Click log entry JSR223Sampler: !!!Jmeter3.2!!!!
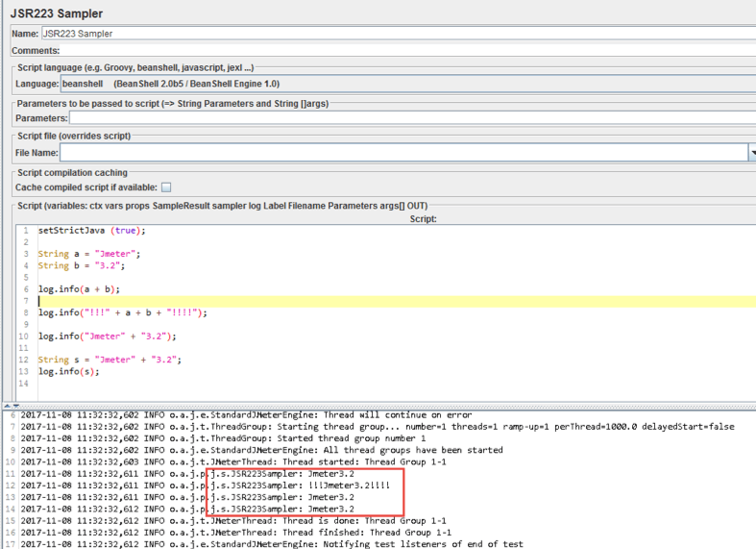This screenshot has width=756, height=549. pyautogui.click(x=206, y=486)
